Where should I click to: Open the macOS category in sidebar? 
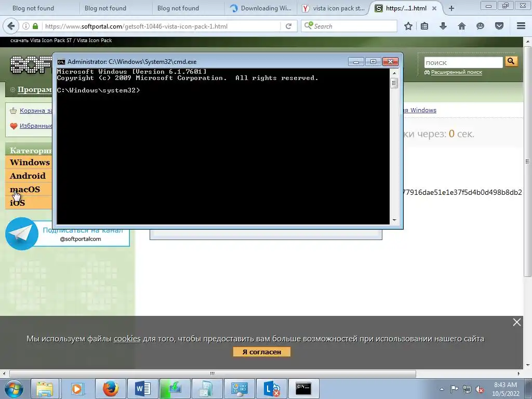(x=25, y=189)
